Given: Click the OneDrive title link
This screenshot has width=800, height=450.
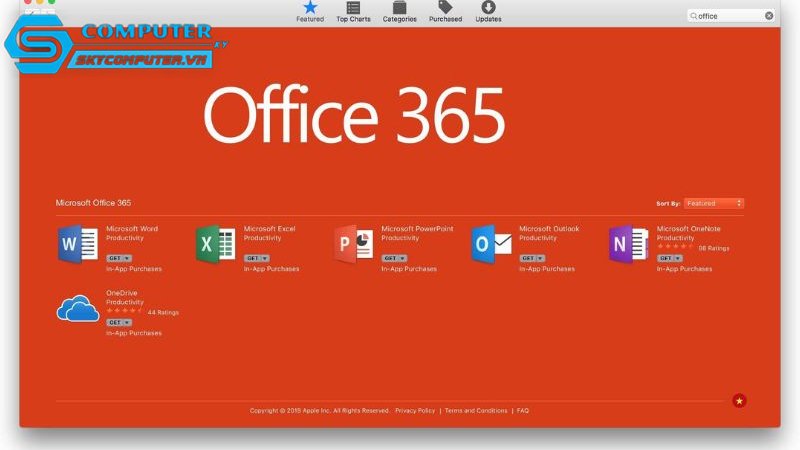Looking at the screenshot, I should tap(121, 293).
